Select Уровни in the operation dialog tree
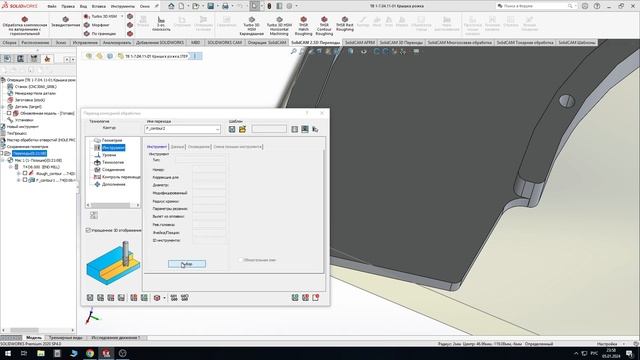Viewport: 640px width, 360px height. pos(109,155)
